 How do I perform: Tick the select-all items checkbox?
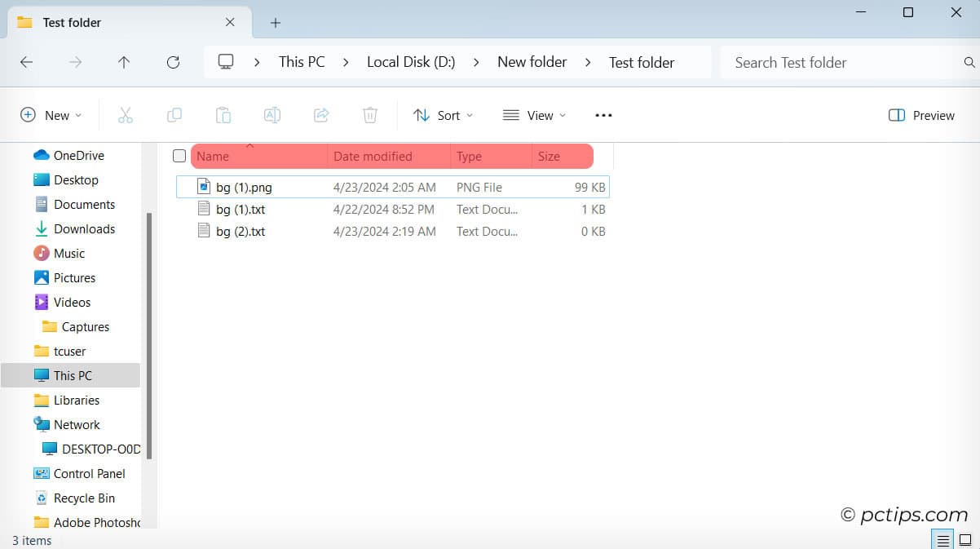coord(179,156)
